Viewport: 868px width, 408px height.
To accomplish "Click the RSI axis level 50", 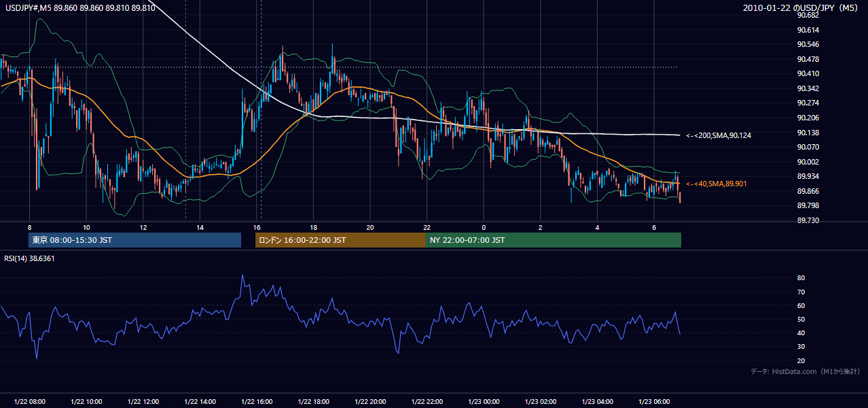I will coord(801,319).
